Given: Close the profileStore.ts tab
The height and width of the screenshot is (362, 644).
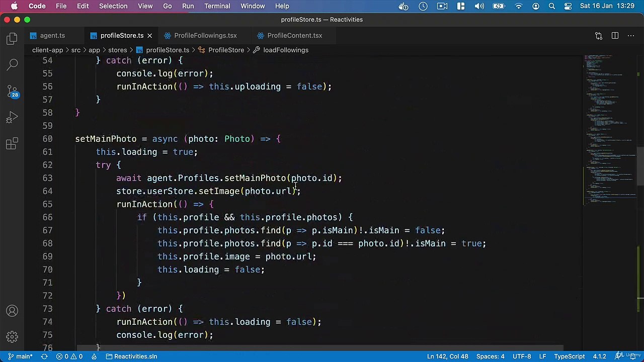Looking at the screenshot, I should coord(149,36).
